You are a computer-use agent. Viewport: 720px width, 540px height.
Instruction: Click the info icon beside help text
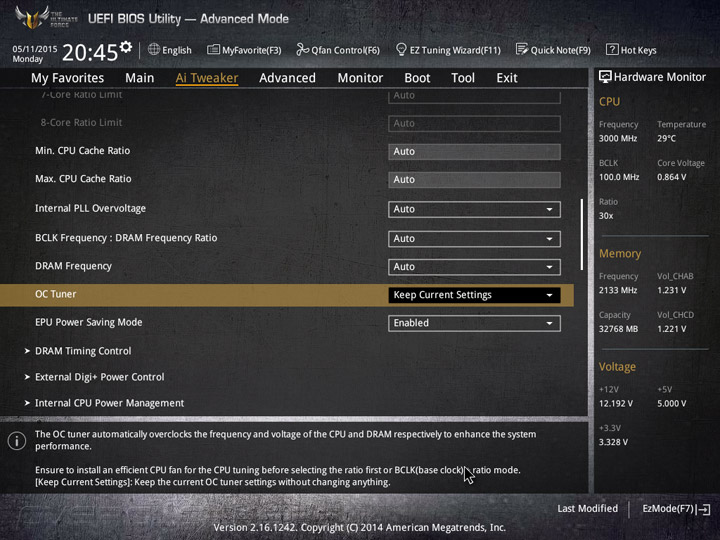pos(17,441)
